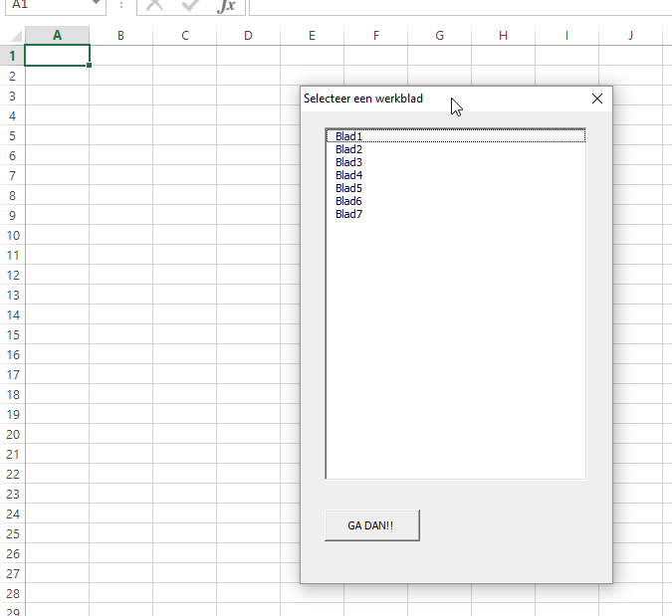Close the Selecteer een werkblad dialog
Viewport: 672px width, 616px height.
pos(597,99)
